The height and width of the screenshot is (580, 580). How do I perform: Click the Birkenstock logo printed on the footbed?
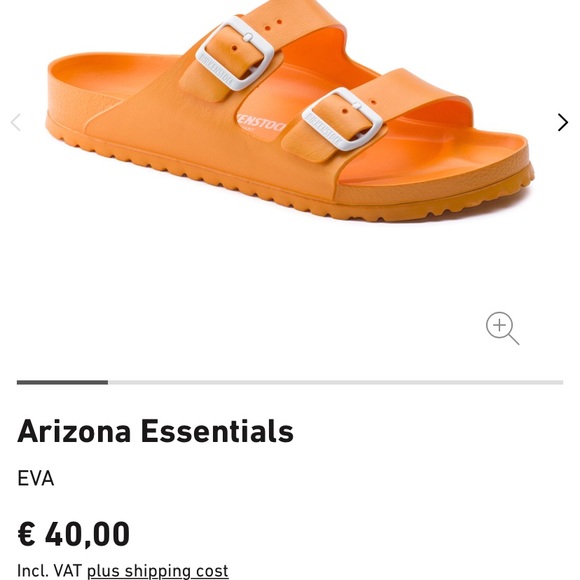(261, 124)
